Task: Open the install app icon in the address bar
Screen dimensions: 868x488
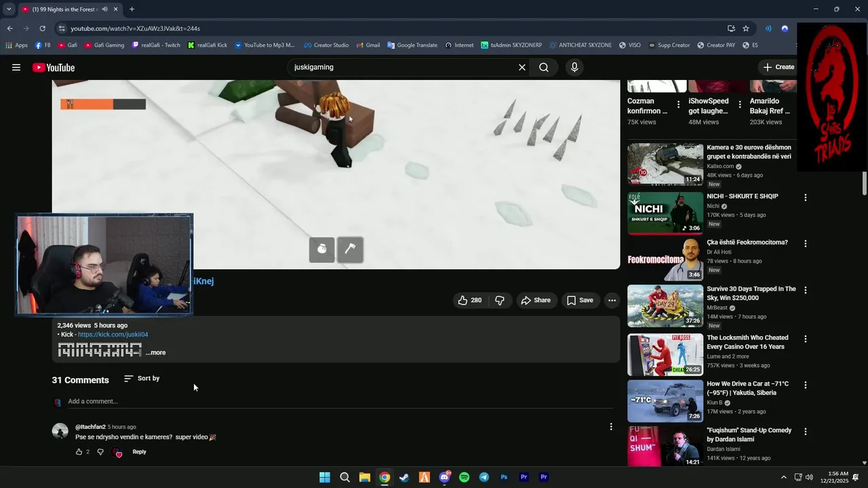Action: click(731, 28)
